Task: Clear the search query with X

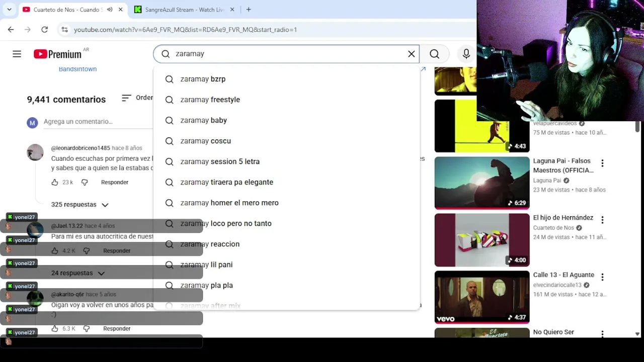Action: tap(411, 54)
